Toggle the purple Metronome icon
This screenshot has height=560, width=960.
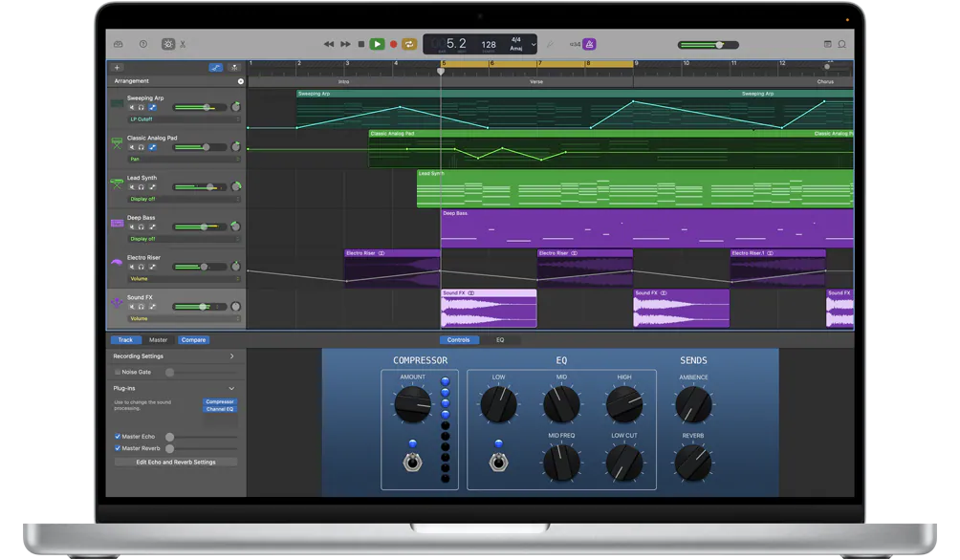point(589,44)
